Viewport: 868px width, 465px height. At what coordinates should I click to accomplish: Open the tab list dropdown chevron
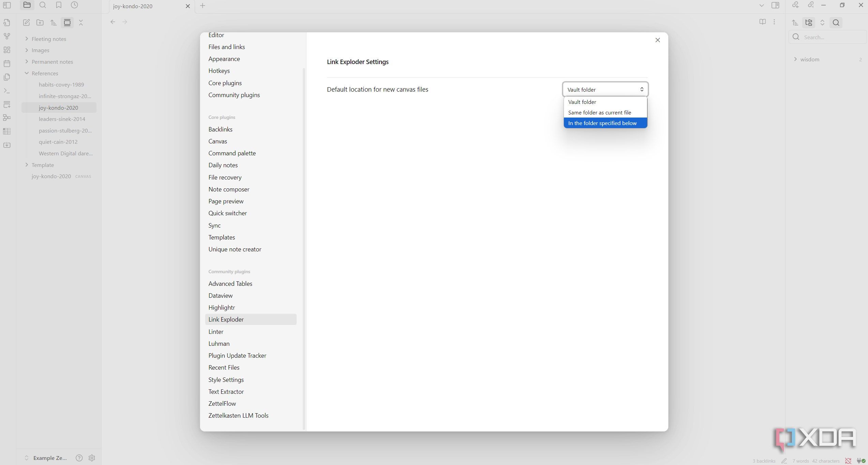pos(762,5)
